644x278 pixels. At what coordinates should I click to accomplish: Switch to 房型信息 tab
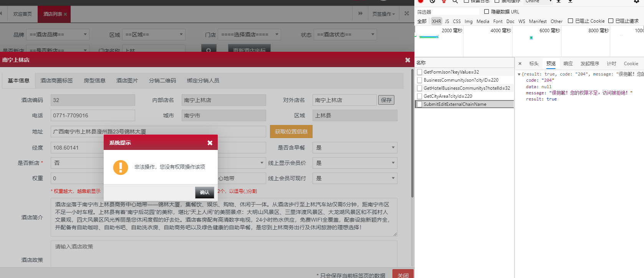(94, 81)
